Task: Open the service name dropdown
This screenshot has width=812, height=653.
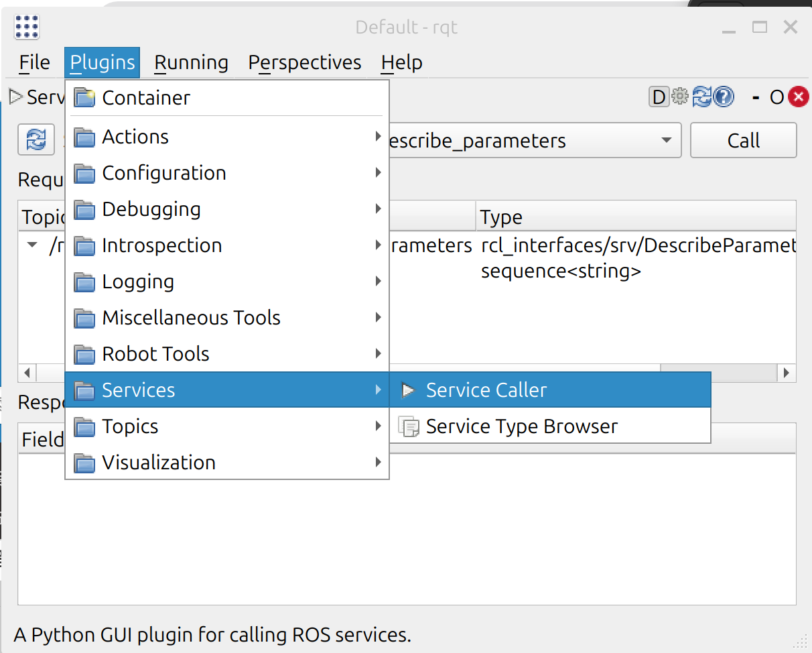Action: (x=666, y=141)
